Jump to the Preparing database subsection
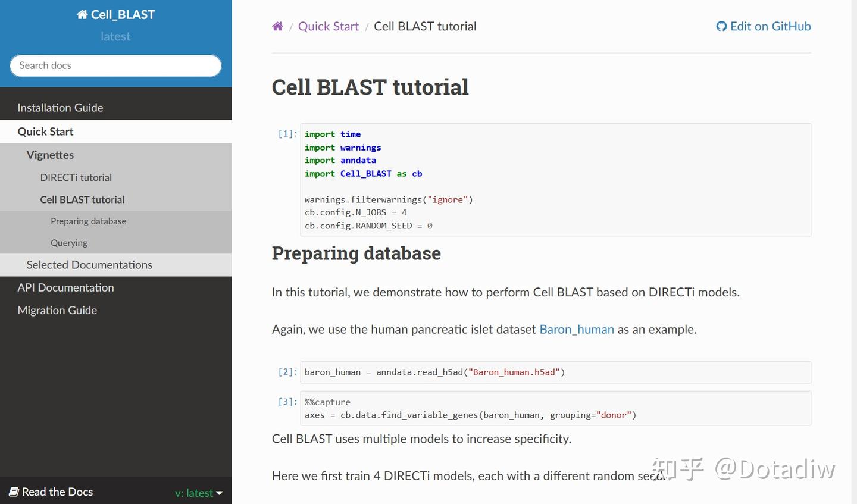The width and height of the screenshot is (857, 504). 88,221
